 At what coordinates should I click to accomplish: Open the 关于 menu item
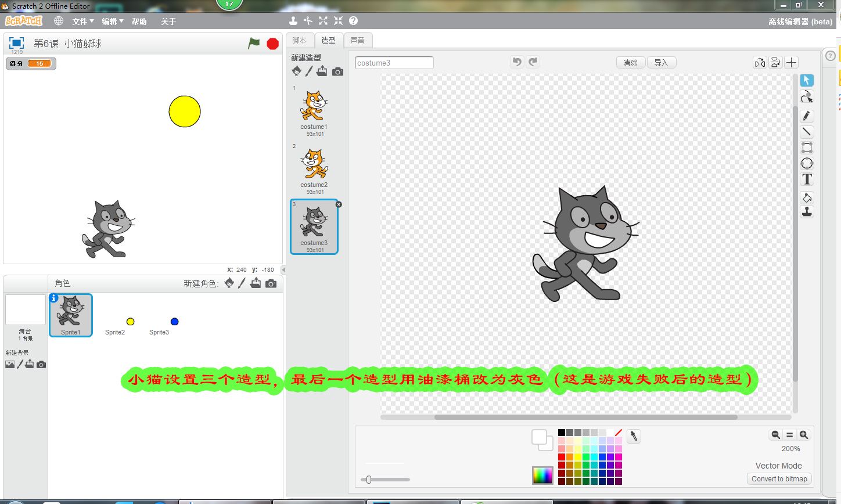click(x=168, y=21)
